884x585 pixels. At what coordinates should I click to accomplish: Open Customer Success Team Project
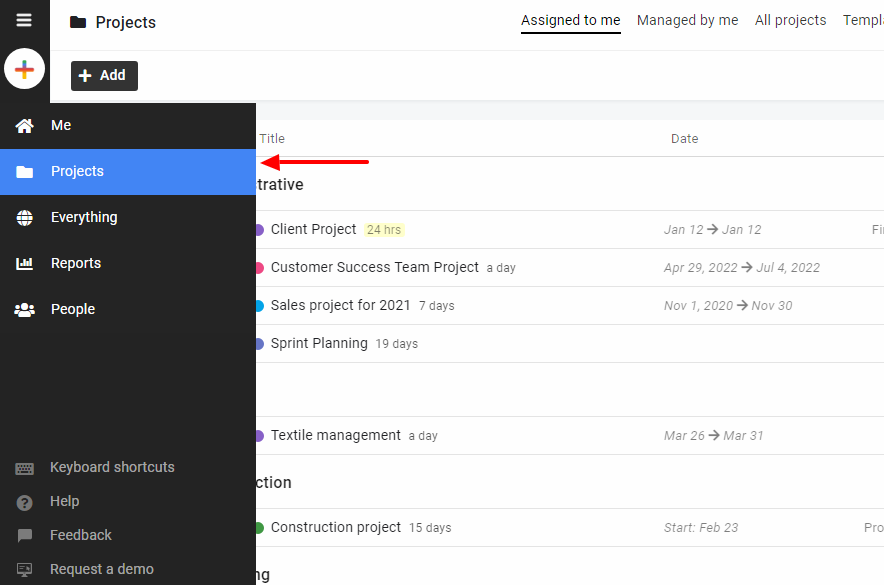[x=374, y=267]
